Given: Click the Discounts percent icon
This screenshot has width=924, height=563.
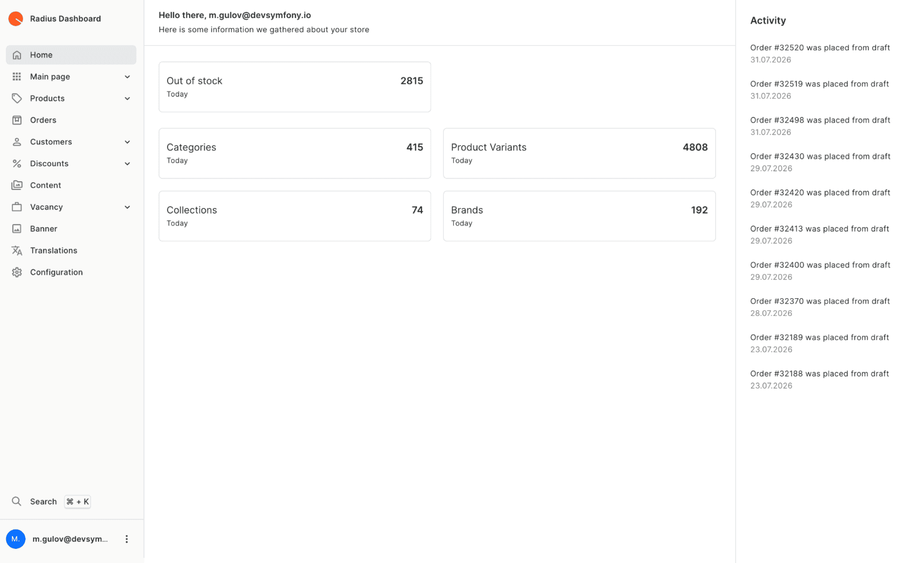Looking at the screenshot, I should [17, 164].
